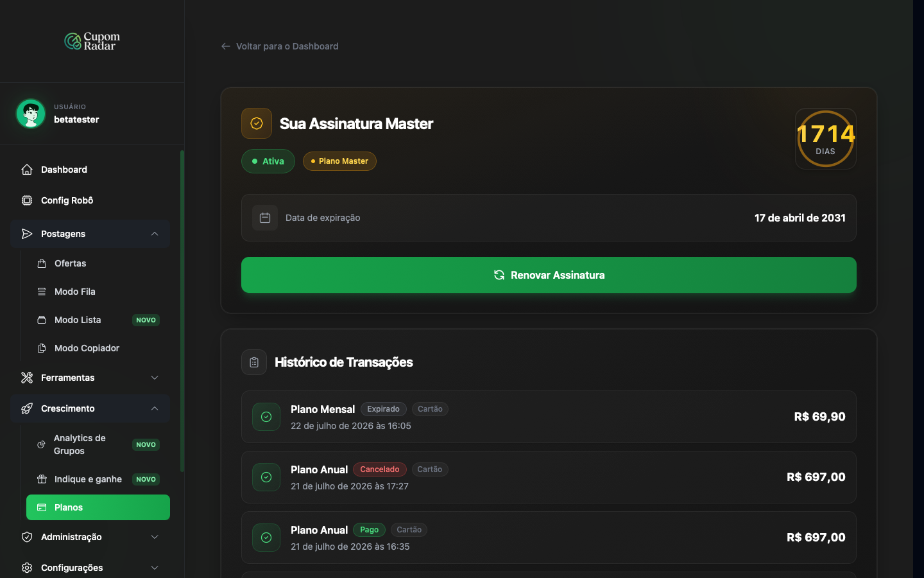924x578 pixels.
Task: Click the date 21 de julho de 2026 às 17:27
Action: [350, 486]
